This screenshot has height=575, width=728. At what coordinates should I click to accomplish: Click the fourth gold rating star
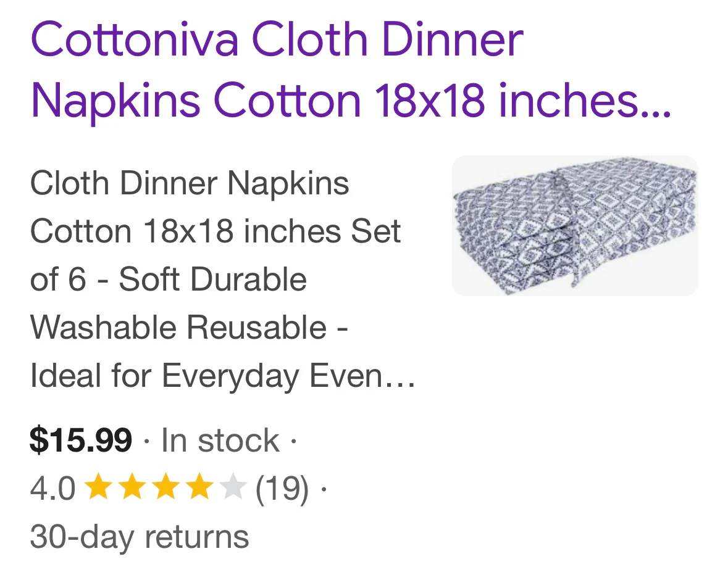[x=198, y=489]
